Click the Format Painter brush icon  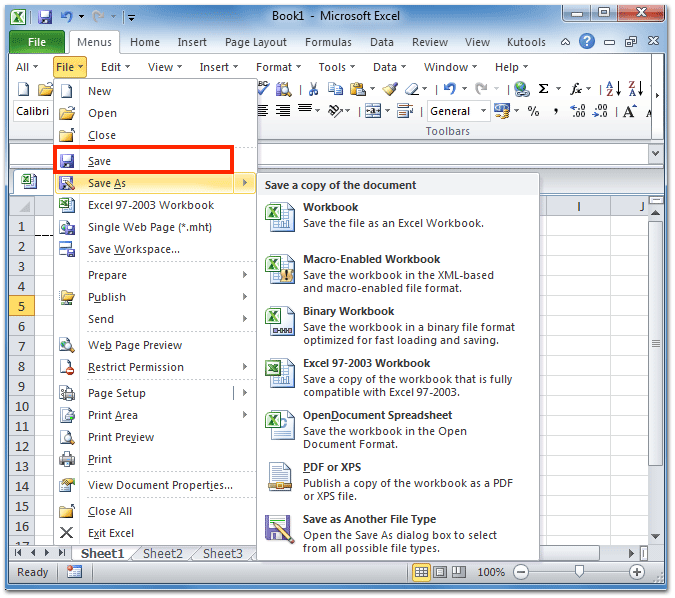click(x=390, y=90)
